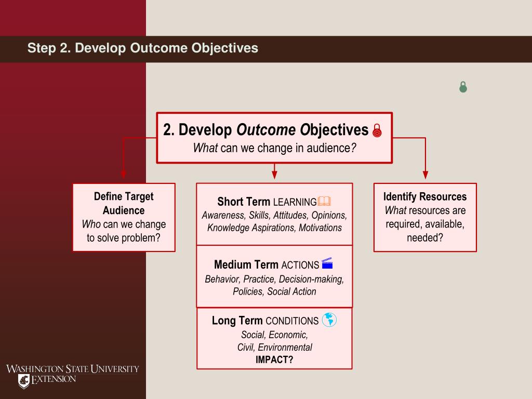Click the bold 'IMPACT?' text

[x=274, y=360]
